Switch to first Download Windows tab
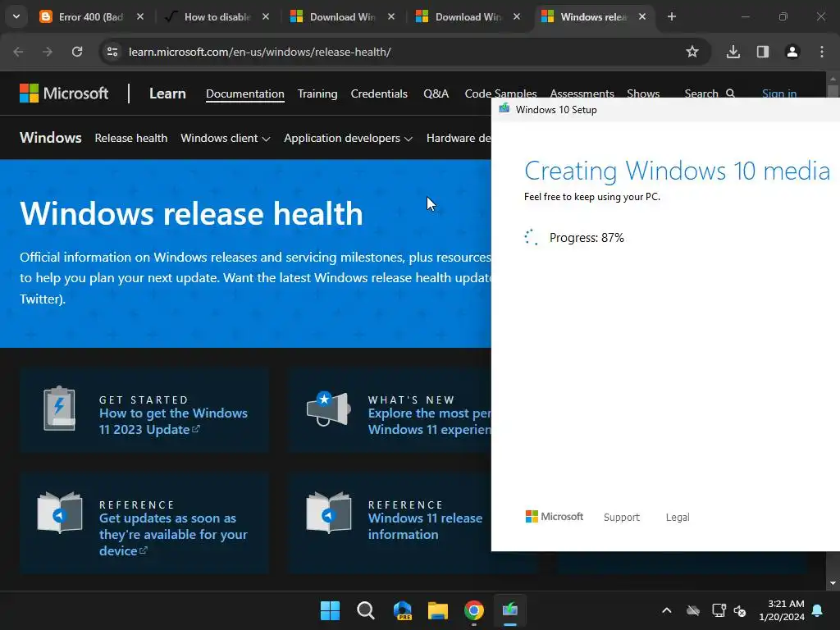 tap(342, 16)
